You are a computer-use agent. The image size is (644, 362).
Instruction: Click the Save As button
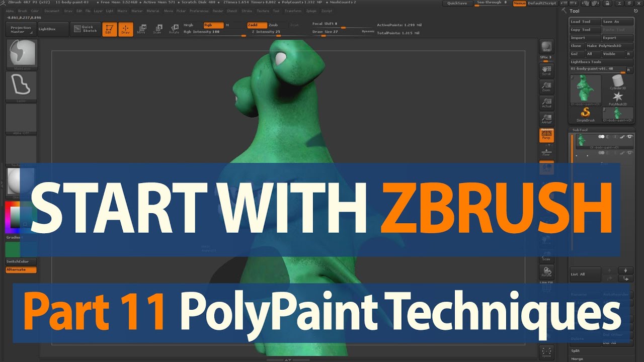point(617,22)
